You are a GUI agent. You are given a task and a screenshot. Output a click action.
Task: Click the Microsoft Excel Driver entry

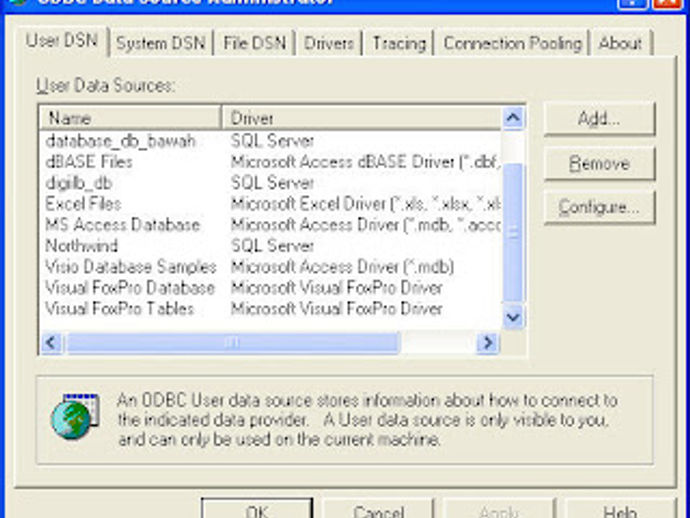tap(365, 204)
